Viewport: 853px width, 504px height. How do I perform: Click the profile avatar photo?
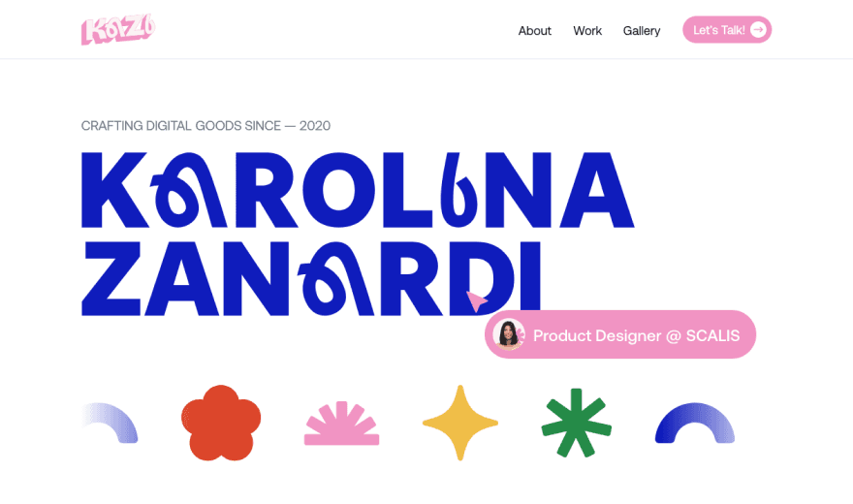(x=509, y=334)
